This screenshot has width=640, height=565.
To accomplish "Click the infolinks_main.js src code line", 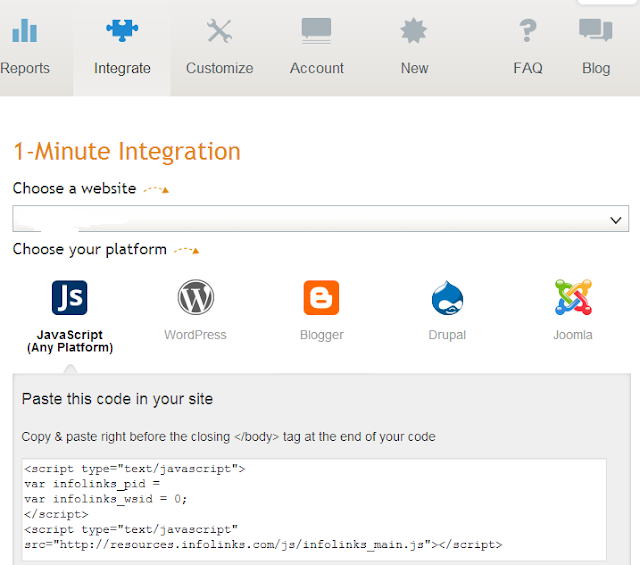I will (263, 545).
